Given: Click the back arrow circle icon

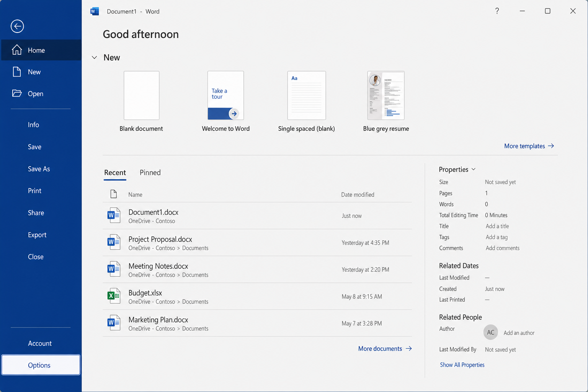Looking at the screenshot, I should coord(17,26).
